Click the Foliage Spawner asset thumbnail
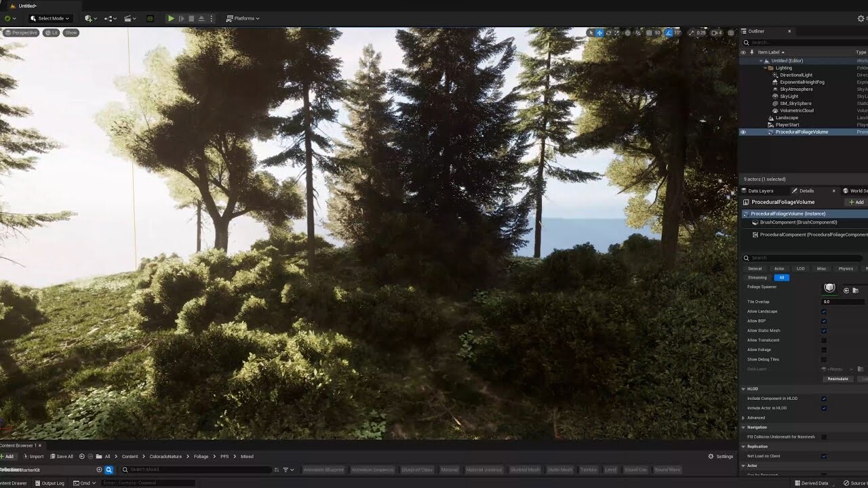 pyautogui.click(x=829, y=288)
